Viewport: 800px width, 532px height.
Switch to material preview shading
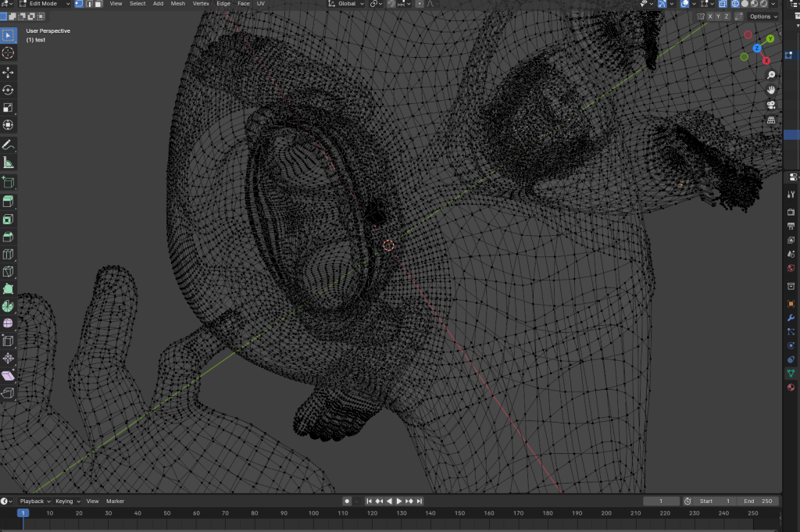coord(755,4)
